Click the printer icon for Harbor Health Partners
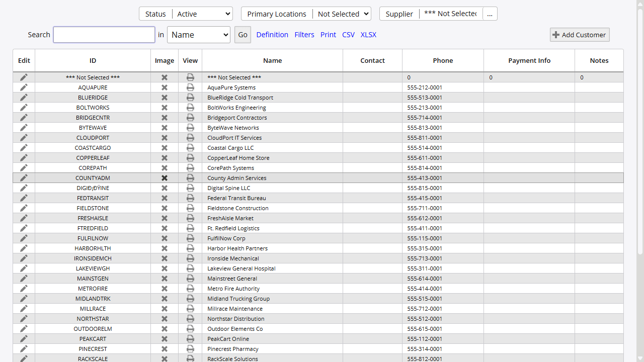Screen dimensions: 644x362 point(190,248)
